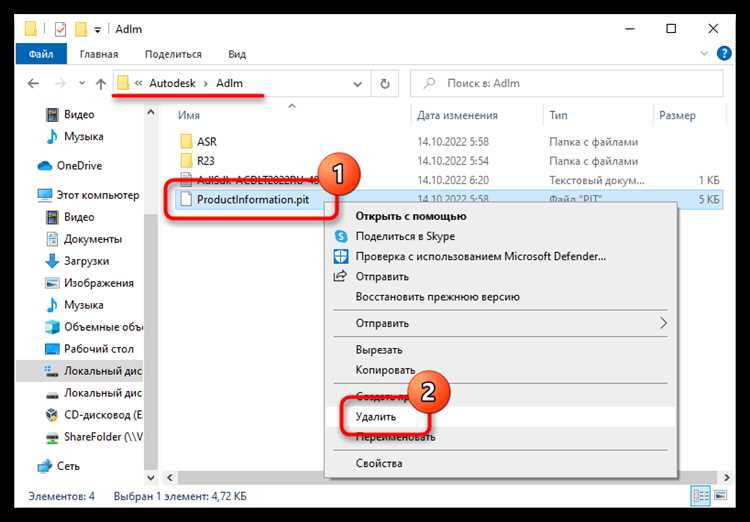Click the Forward navigation arrow
This screenshot has width=750, height=522.
[x=60, y=84]
